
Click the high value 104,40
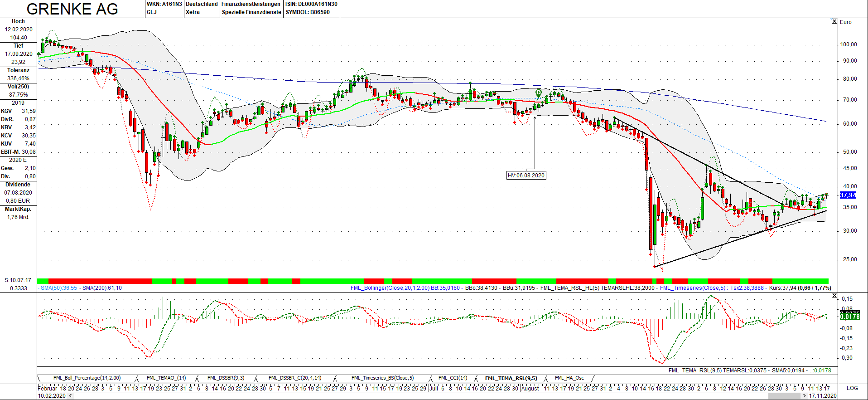pyautogui.click(x=19, y=38)
